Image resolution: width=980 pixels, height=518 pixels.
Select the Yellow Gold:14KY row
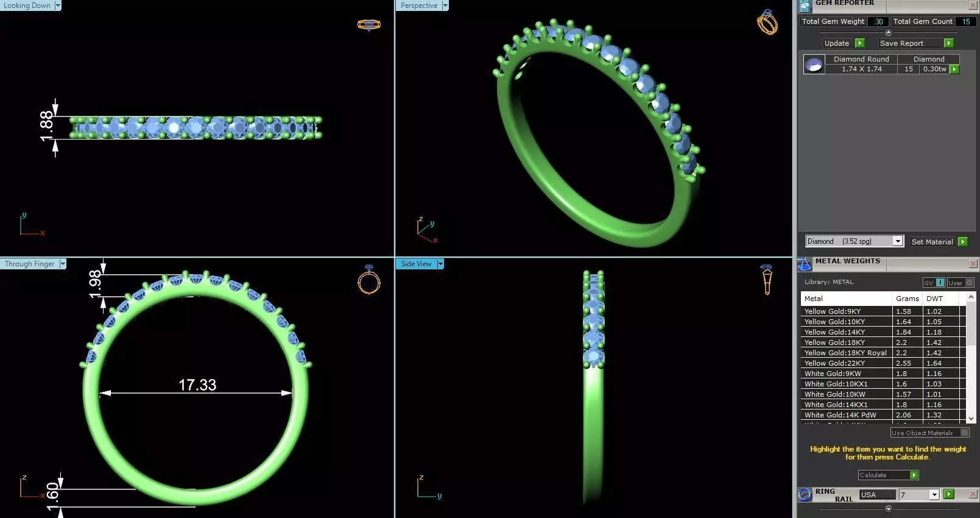pyautogui.click(x=883, y=332)
